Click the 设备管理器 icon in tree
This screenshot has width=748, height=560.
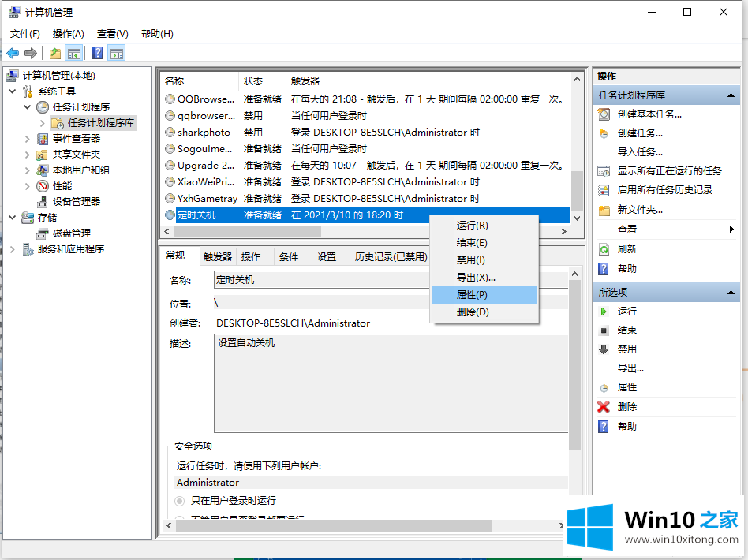click(x=43, y=201)
